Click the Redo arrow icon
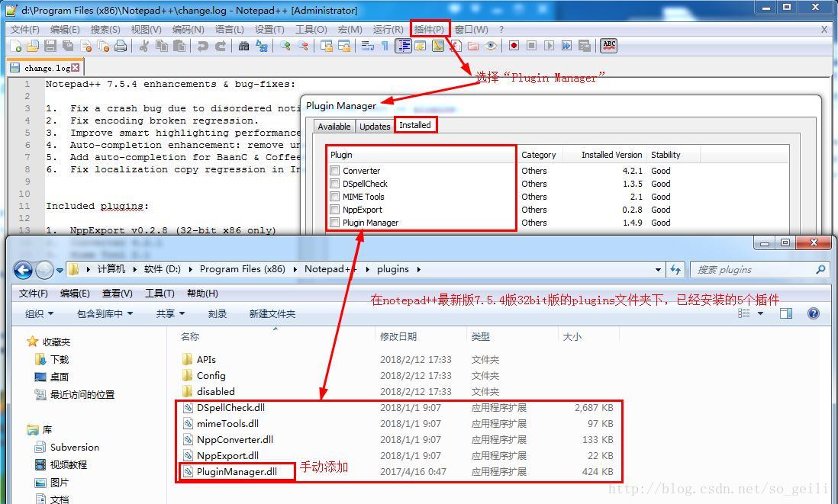Image resolution: width=838 pixels, height=504 pixels. pyautogui.click(x=221, y=46)
